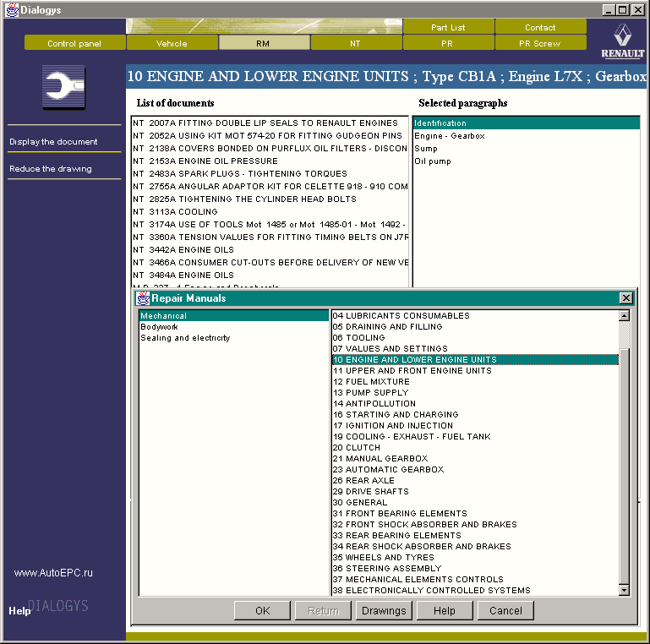Select 10 ENGINE AND LOWER ENGINE UNITS
This screenshot has width=650, height=644.
click(476, 360)
